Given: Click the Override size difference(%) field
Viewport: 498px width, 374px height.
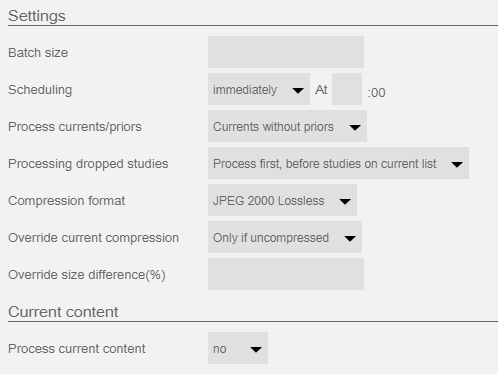Looking at the screenshot, I should (x=286, y=274).
